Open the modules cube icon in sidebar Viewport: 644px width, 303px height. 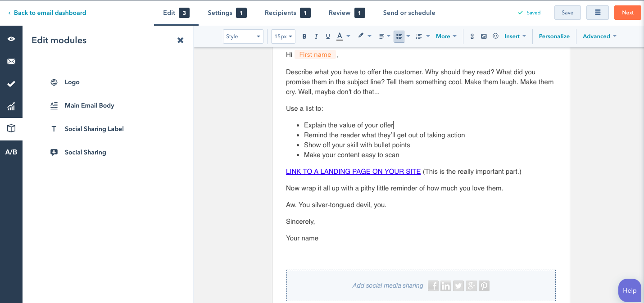click(11, 129)
